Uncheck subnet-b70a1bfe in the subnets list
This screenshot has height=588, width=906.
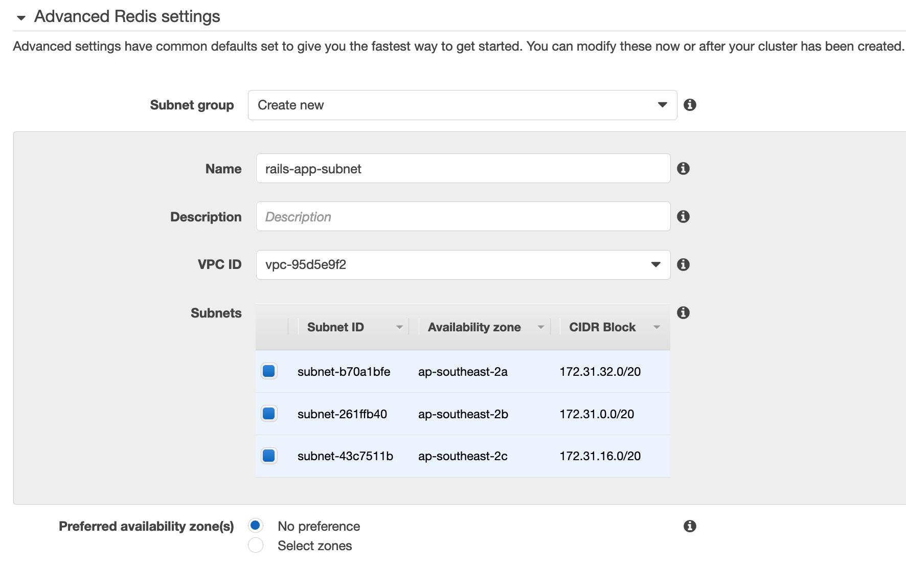pyautogui.click(x=268, y=371)
